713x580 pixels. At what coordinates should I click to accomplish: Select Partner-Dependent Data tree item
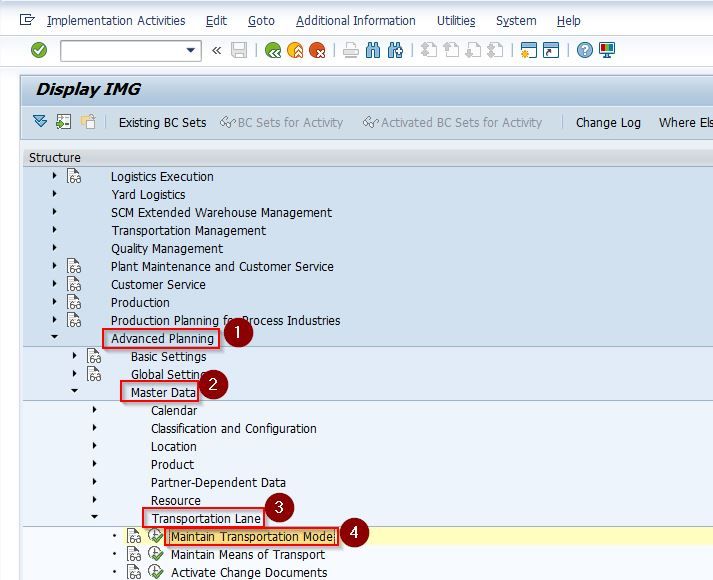point(218,483)
